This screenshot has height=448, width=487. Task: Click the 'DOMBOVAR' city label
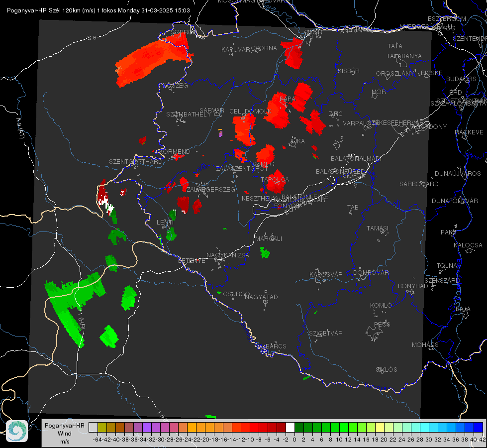371,273
